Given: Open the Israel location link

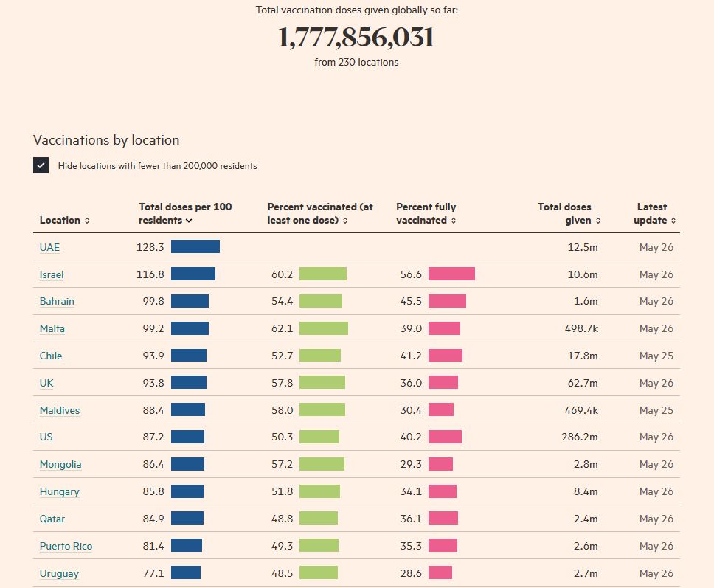Looking at the screenshot, I should tap(52, 274).
